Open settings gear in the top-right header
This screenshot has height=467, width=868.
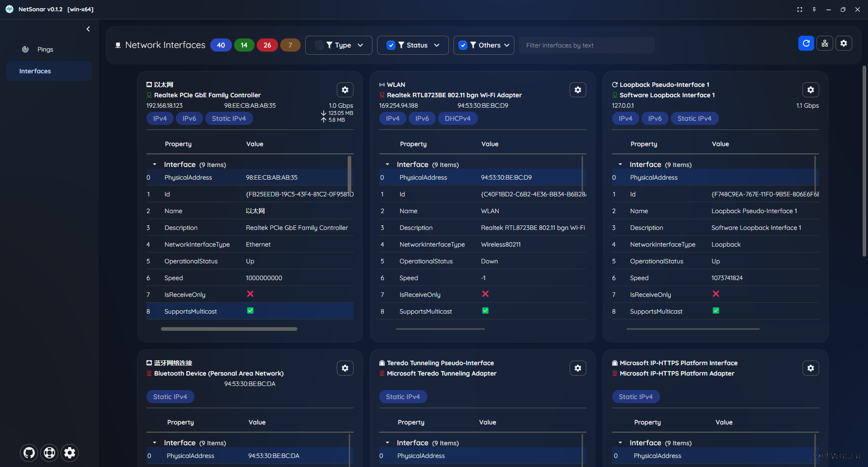click(844, 43)
